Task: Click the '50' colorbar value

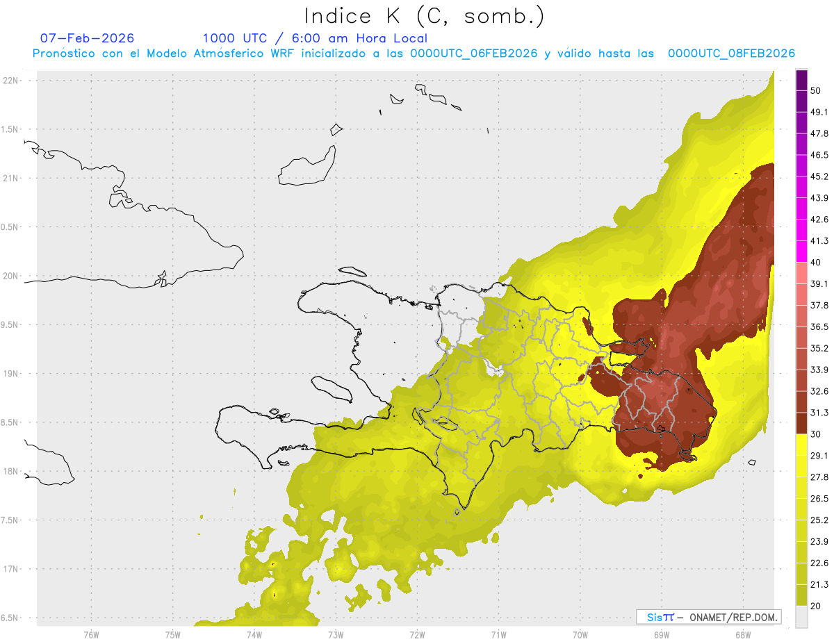Action: coord(816,90)
